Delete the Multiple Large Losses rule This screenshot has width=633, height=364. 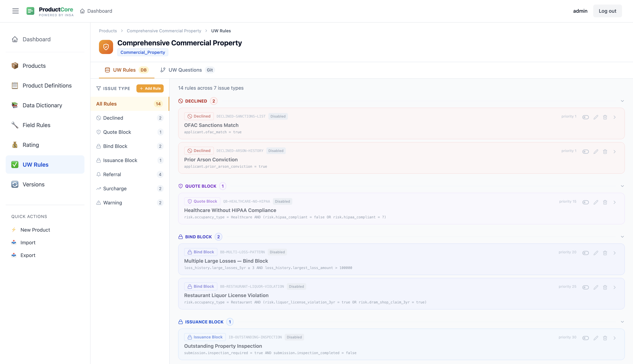605,253
